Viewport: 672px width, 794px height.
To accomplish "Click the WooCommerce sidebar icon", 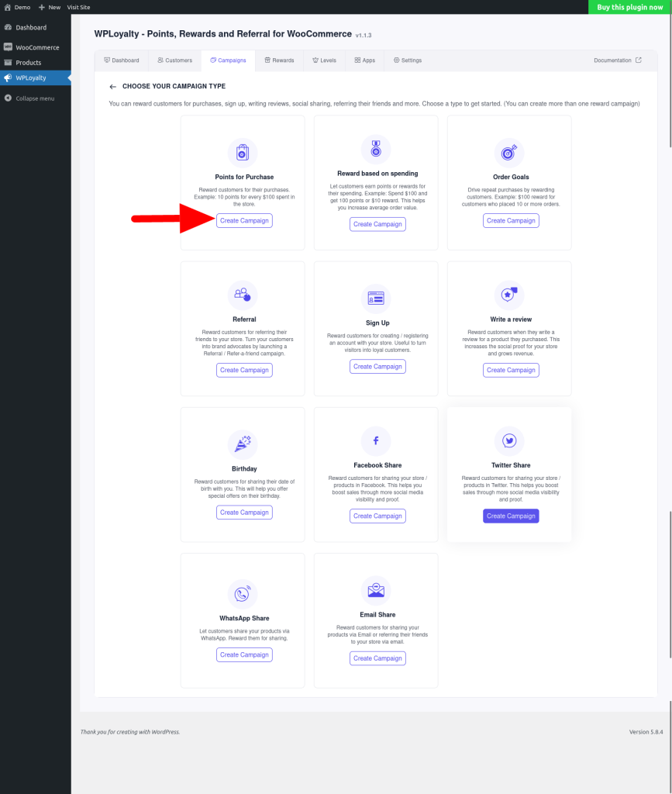I will pyautogui.click(x=8, y=47).
